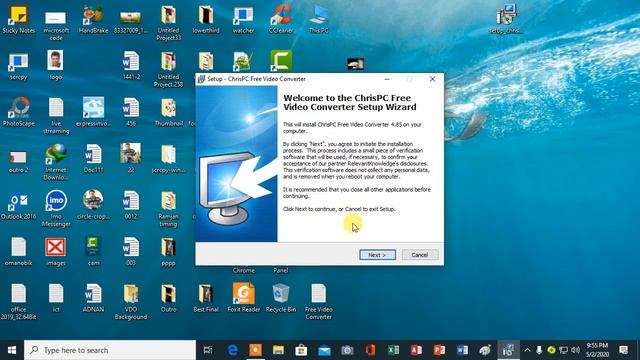The height and width of the screenshot is (360, 640).
Task: Open the clock showing 9:55 PM
Action: point(598,350)
